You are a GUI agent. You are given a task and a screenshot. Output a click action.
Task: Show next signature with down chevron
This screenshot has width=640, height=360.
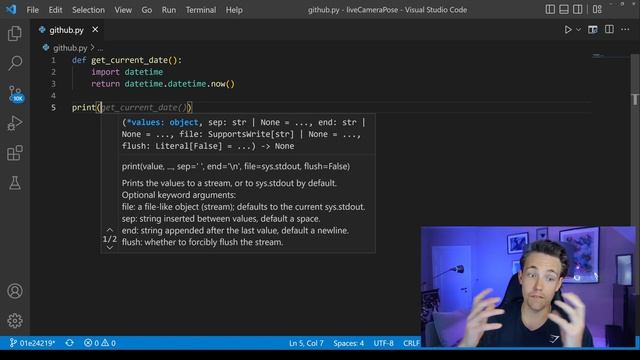[109, 248]
